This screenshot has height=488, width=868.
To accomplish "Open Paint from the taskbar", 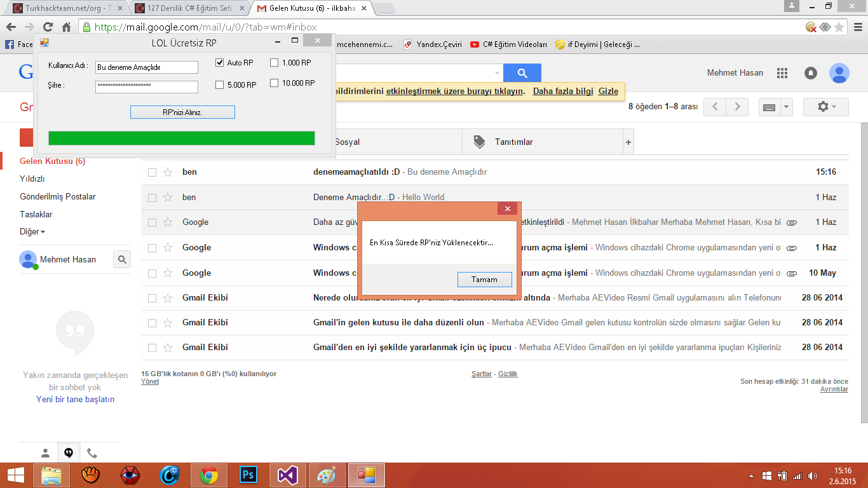I will tap(327, 475).
